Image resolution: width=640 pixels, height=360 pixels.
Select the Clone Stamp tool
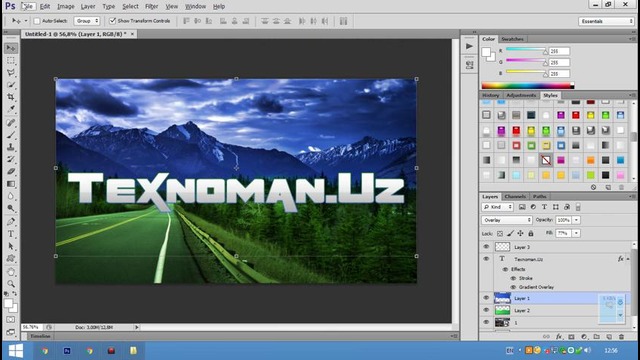[x=11, y=147]
